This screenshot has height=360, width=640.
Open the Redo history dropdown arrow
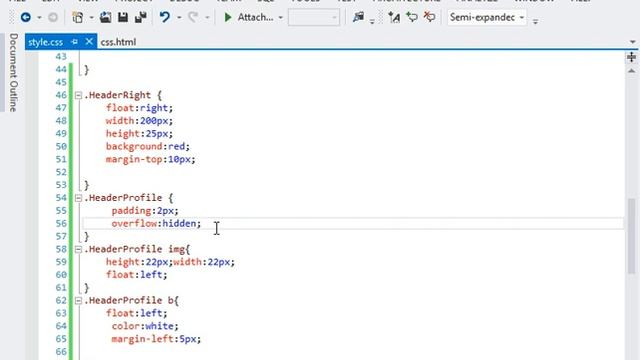click(207, 18)
